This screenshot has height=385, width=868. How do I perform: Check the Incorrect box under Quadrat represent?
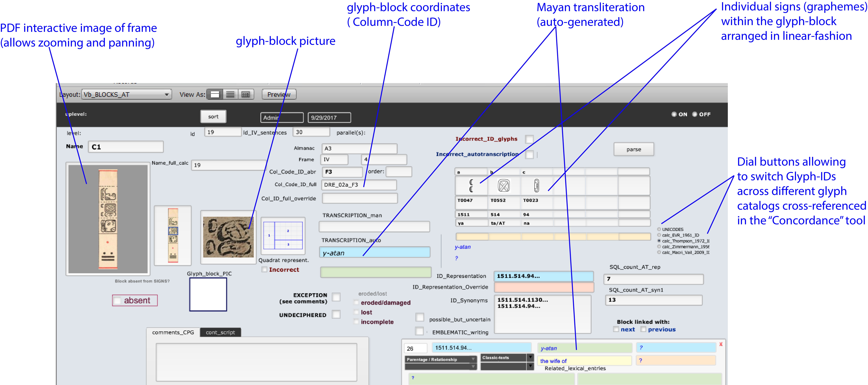[265, 269]
